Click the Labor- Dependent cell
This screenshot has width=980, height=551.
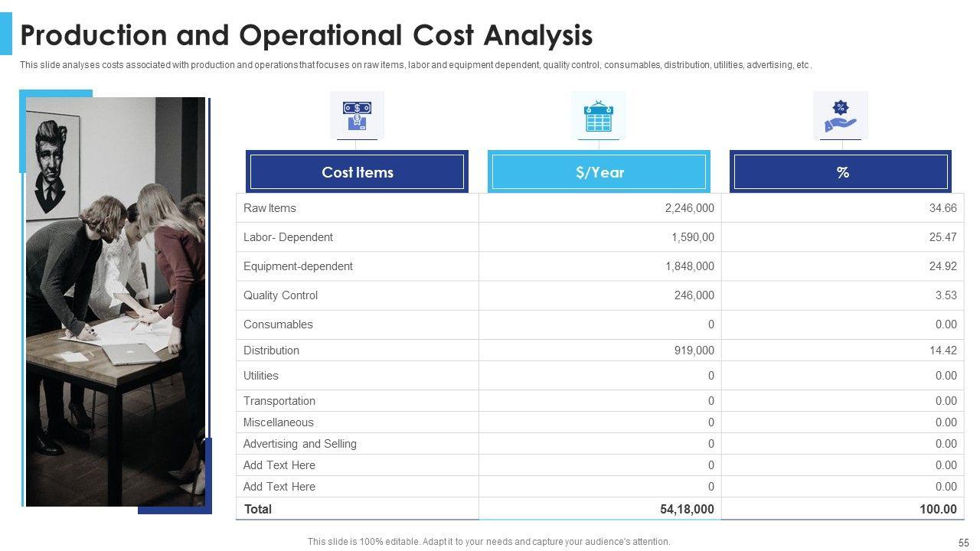click(288, 237)
